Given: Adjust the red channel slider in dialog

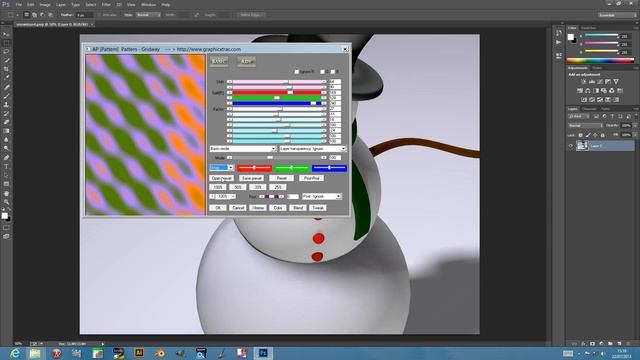Looking at the screenshot, I should click(x=254, y=168).
